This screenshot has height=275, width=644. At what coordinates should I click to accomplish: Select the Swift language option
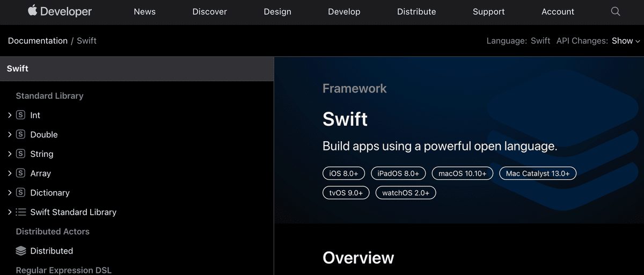pos(540,41)
